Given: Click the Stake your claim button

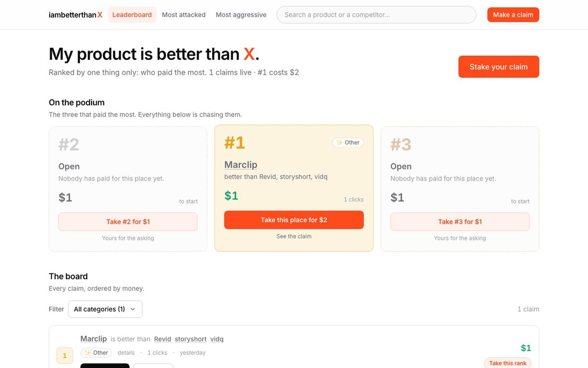Looking at the screenshot, I should coord(499,67).
